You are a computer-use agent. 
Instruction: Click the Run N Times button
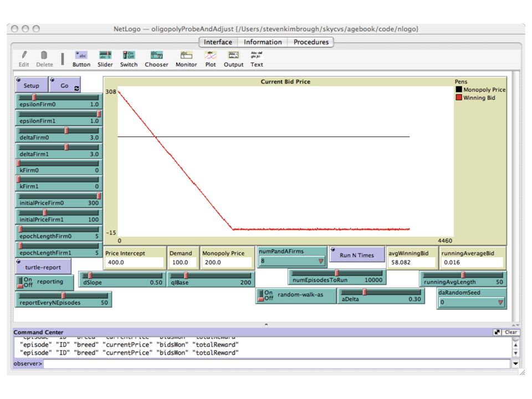click(357, 254)
